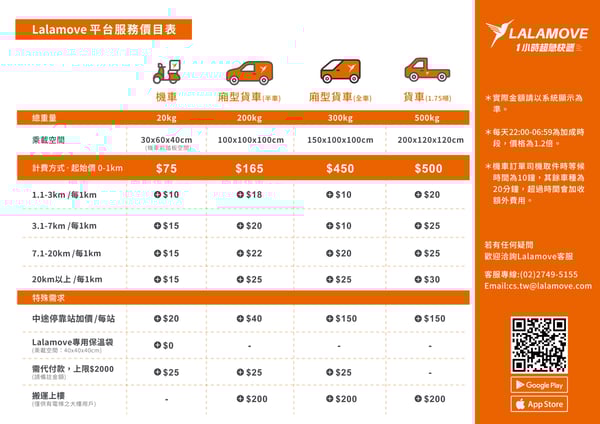Viewport: 600px width, 424px height.
Task: Click the 客服專線 (02)2749-5155 phone number
Action: [531, 274]
